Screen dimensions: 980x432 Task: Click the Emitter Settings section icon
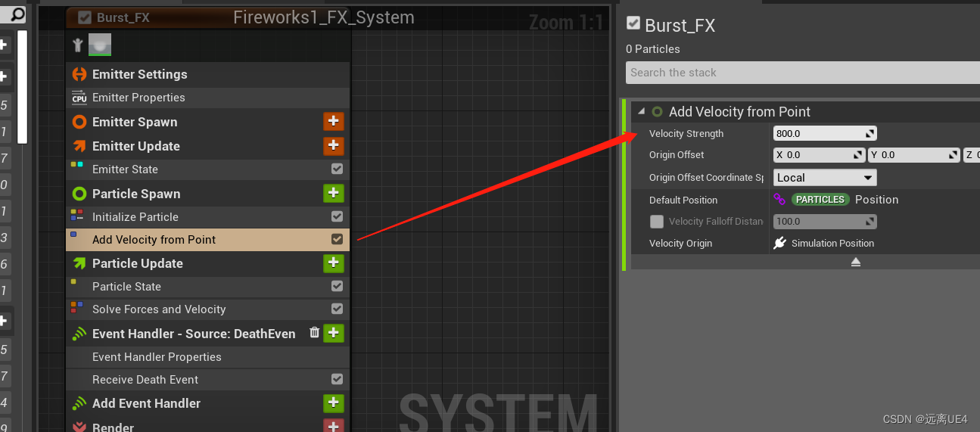coord(79,74)
